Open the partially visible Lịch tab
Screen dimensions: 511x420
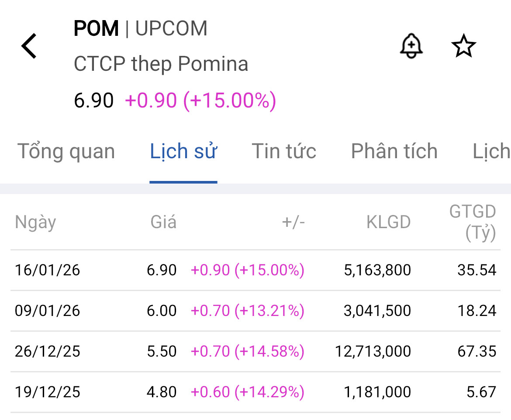pyautogui.click(x=491, y=151)
